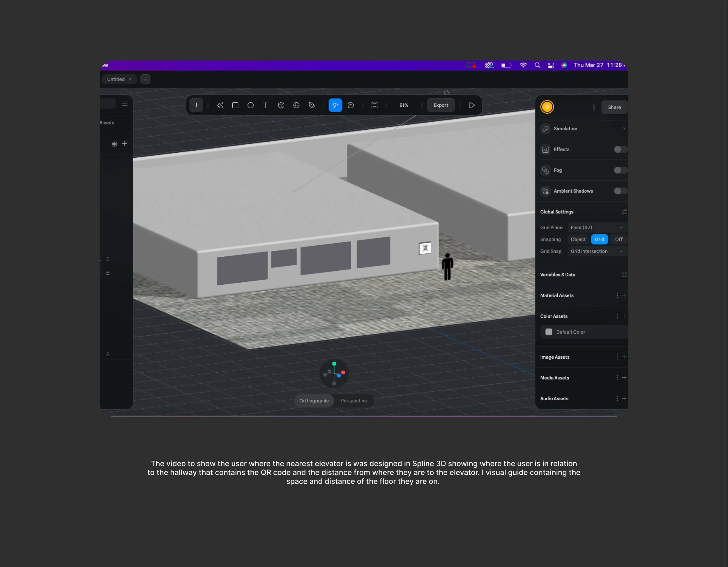Toggle Ambient Shadows on
This screenshot has width=728, height=567.
(x=620, y=191)
